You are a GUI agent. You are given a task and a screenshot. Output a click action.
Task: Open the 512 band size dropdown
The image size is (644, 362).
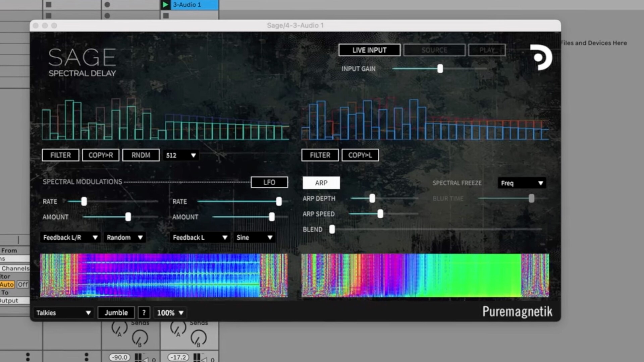tap(181, 155)
